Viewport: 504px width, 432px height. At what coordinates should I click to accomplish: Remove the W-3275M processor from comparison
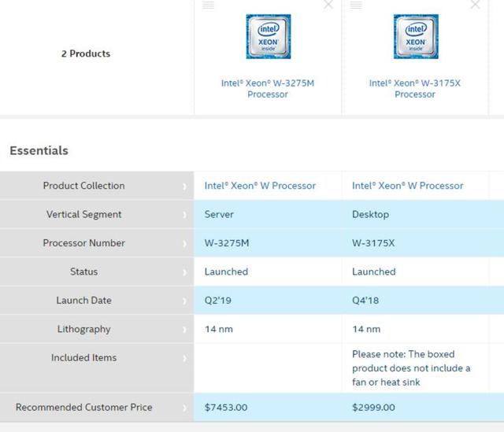[328, 5]
